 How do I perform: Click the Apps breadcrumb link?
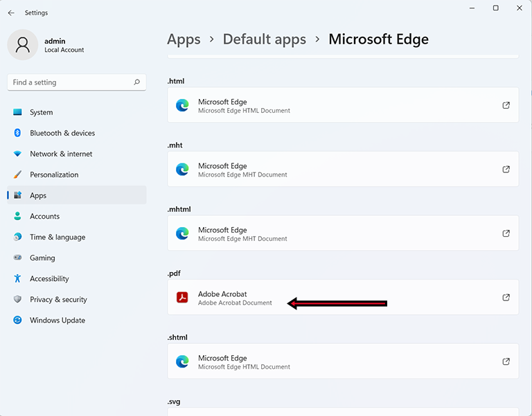click(184, 39)
